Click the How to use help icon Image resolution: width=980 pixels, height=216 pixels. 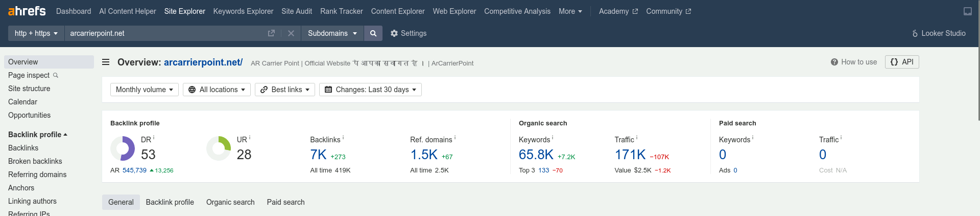[834, 62]
